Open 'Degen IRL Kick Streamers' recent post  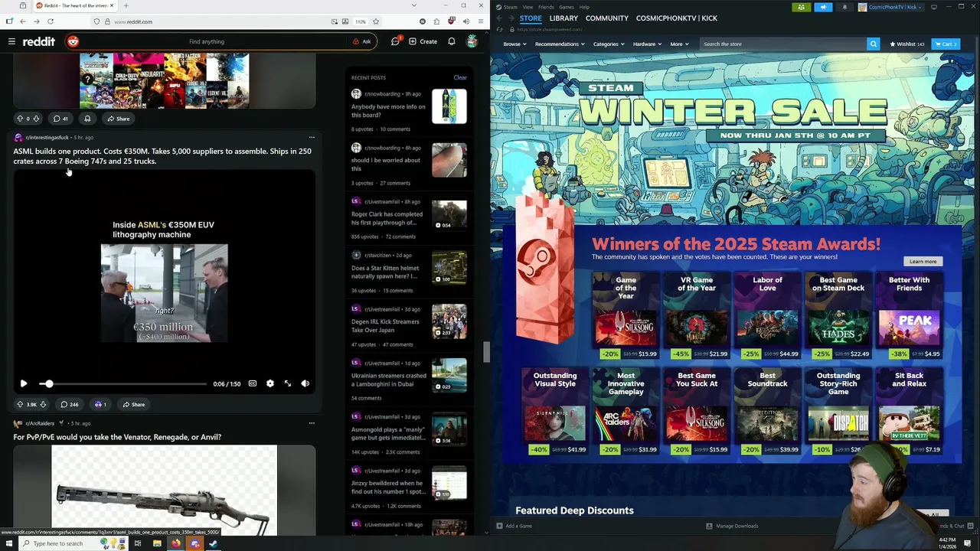click(385, 326)
